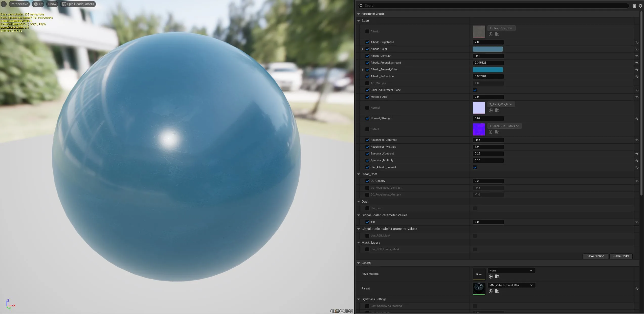
Task: Use selected asset for Albedo texture
Action: tap(491, 34)
